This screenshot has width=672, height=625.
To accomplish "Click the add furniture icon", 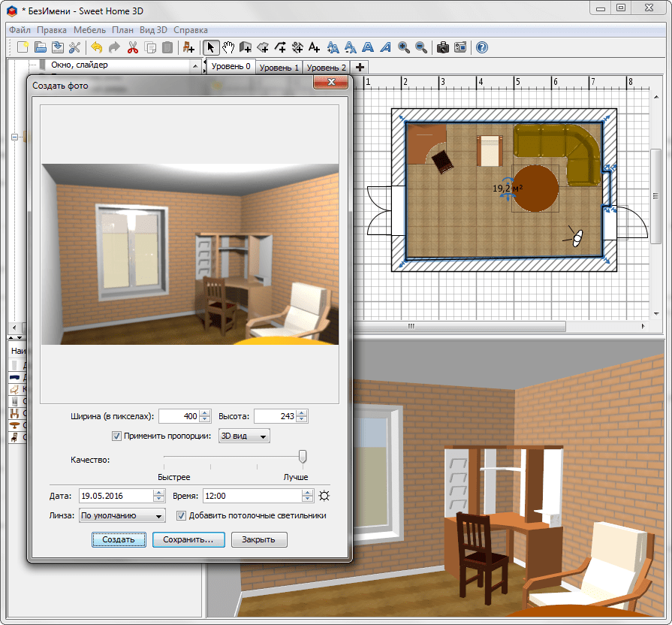I will coord(188,47).
